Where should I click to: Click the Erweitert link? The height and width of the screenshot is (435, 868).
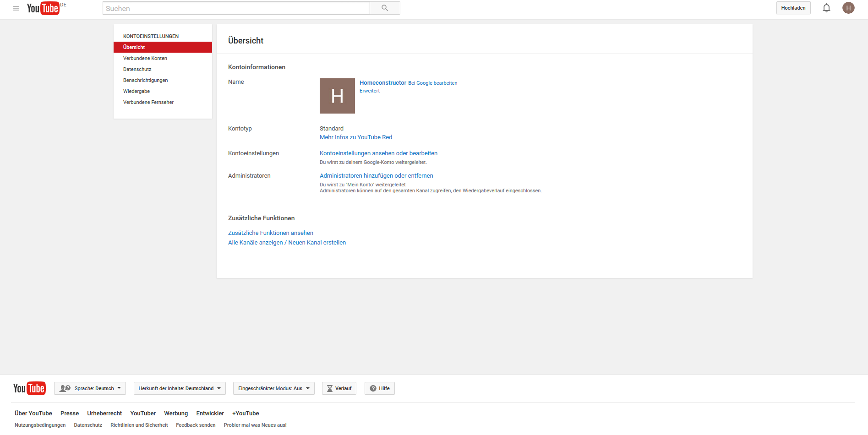tap(370, 91)
